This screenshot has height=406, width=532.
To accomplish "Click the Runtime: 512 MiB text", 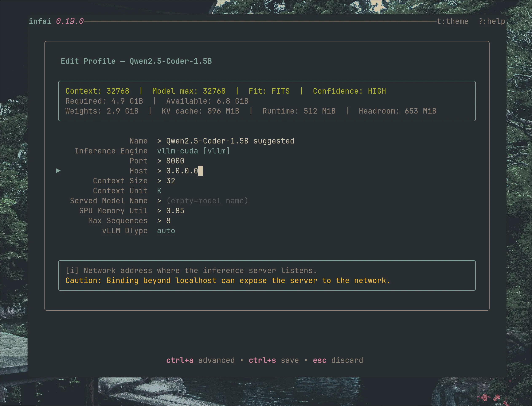I will (x=299, y=111).
